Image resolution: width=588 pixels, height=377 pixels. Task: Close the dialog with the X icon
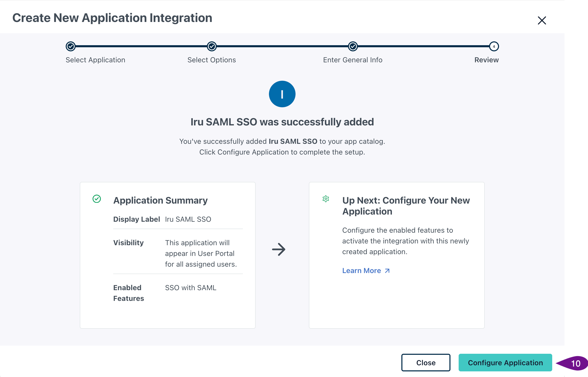tap(542, 20)
